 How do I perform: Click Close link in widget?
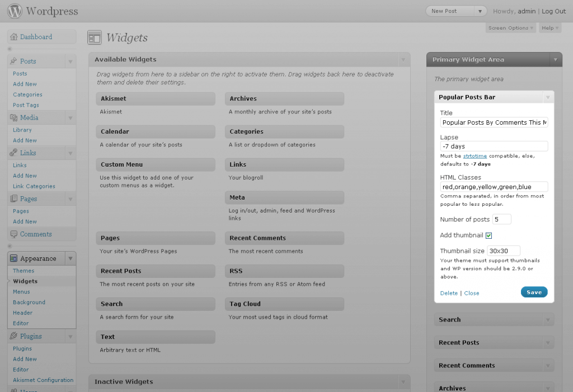coord(471,294)
